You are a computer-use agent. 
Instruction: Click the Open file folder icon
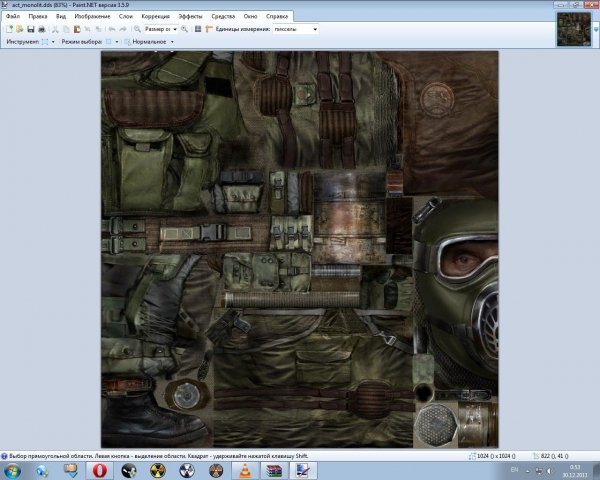20,29
